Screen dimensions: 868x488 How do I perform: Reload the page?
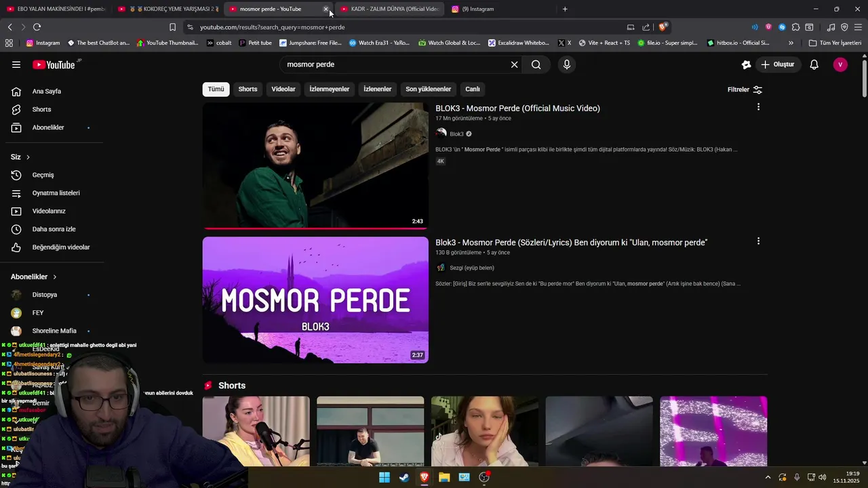37,27
